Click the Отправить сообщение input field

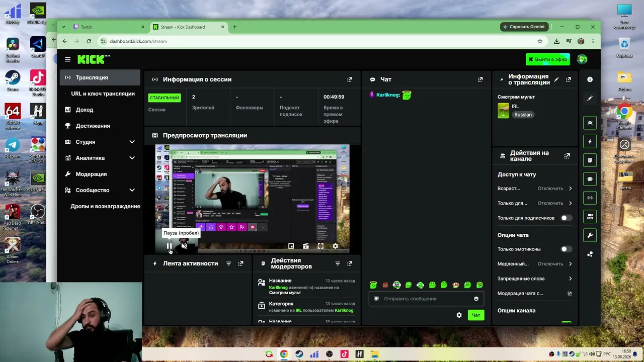[x=427, y=299]
